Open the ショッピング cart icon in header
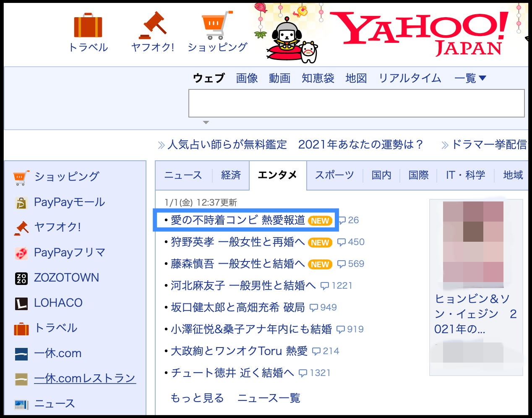 tap(217, 25)
